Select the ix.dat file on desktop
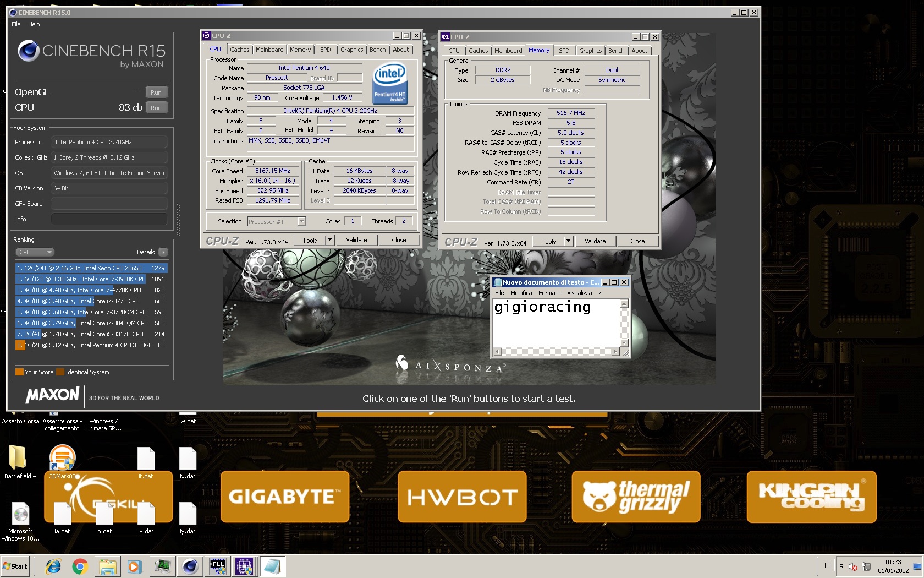The height and width of the screenshot is (578, 924). tap(188, 462)
